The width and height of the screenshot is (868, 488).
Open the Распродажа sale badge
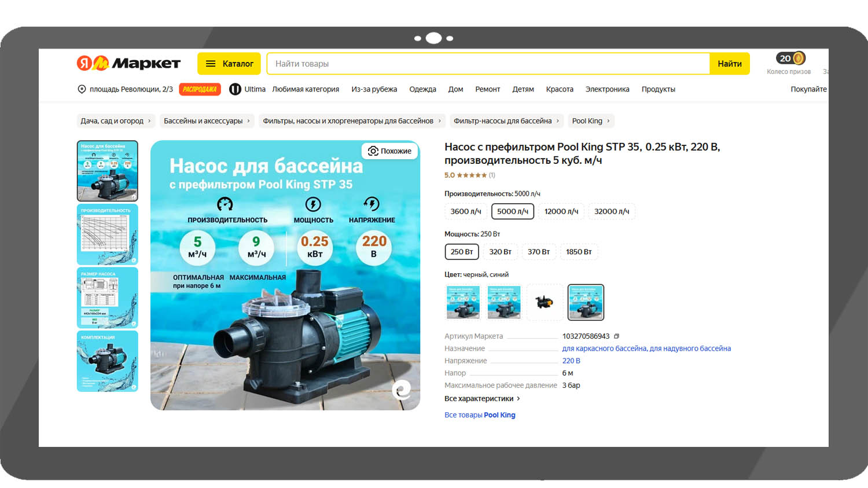pos(200,89)
